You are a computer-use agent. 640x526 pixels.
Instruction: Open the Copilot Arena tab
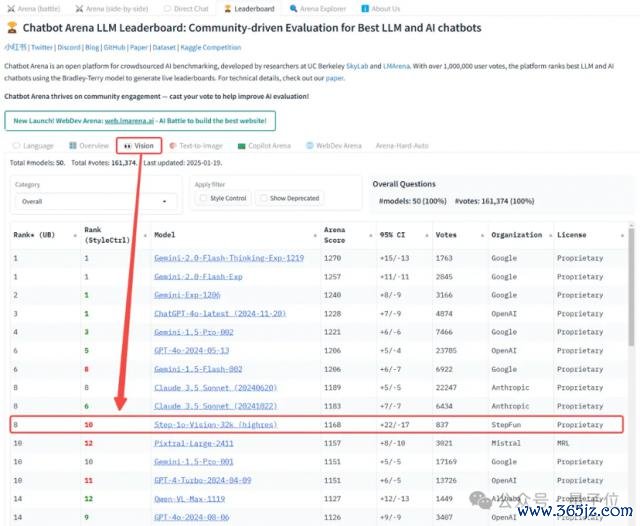pos(264,146)
